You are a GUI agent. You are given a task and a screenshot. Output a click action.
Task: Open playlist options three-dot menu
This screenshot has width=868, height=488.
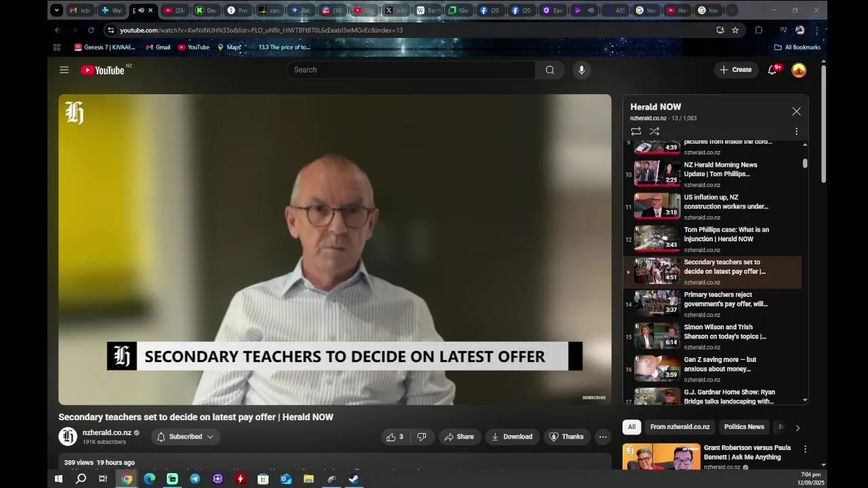796,131
